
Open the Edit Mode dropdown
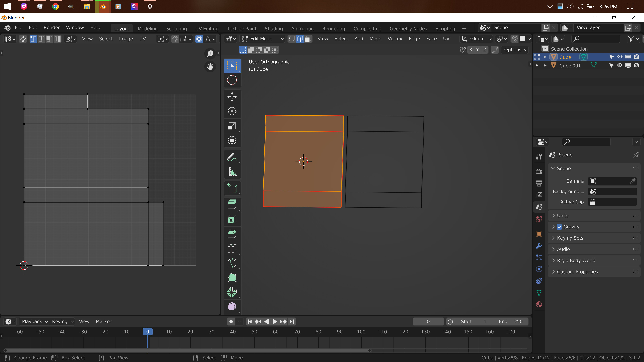point(262,39)
